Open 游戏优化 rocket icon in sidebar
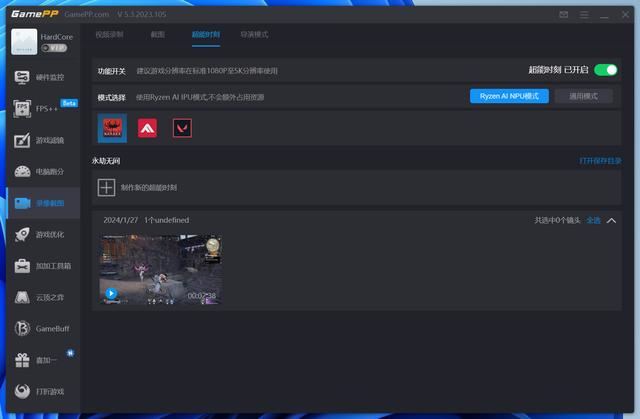 40,234
